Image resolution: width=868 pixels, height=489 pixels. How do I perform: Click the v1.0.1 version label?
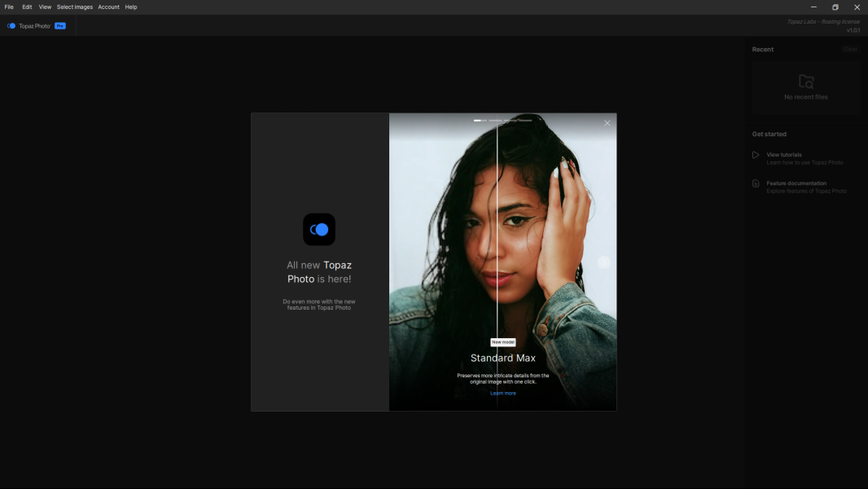point(853,30)
